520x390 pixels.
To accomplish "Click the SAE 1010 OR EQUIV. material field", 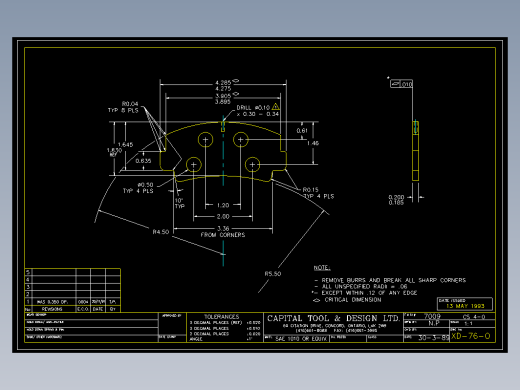I will (301, 339).
